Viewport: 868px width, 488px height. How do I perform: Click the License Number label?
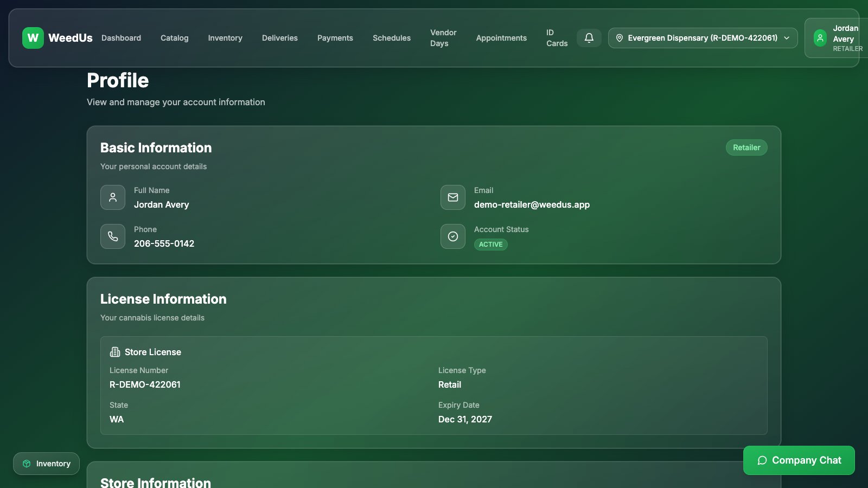pyautogui.click(x=139, y=370)
